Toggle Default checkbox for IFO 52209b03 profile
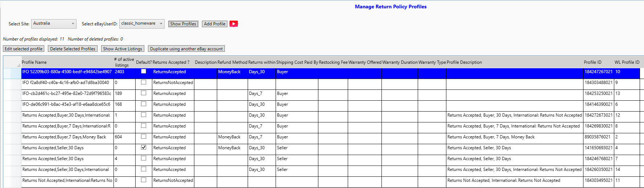Image resolution: width=644 pixels, height=188 pixels. (x=144, y=71)
